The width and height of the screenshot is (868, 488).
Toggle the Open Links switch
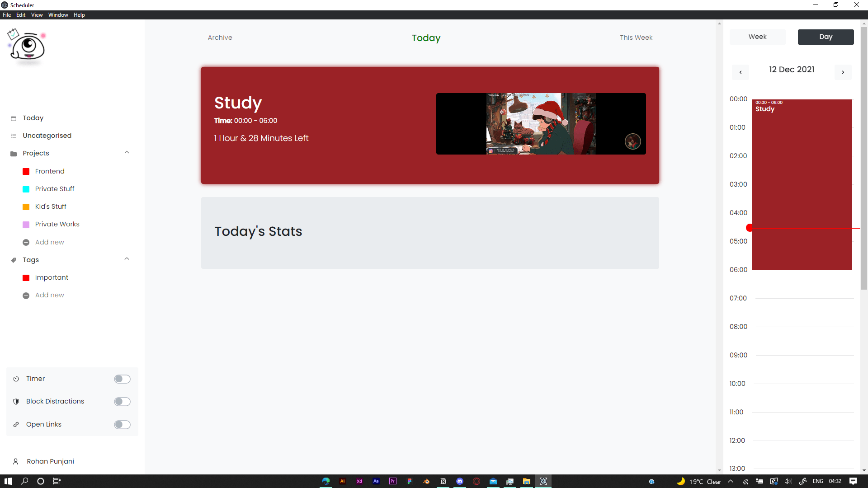122,425
